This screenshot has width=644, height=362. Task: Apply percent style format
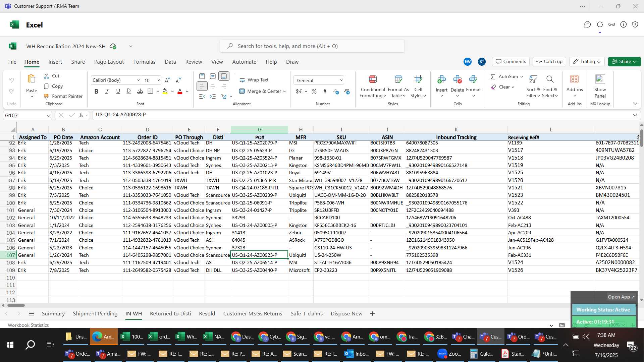(314, 92)
